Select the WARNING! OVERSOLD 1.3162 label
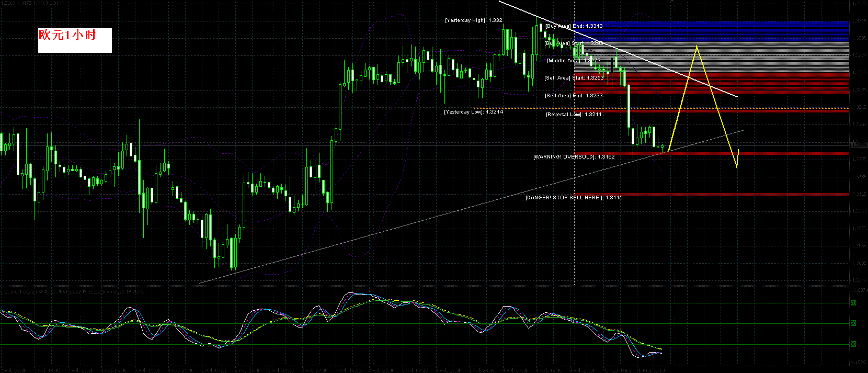Screen dimensions: 868x373 (574, 157)
